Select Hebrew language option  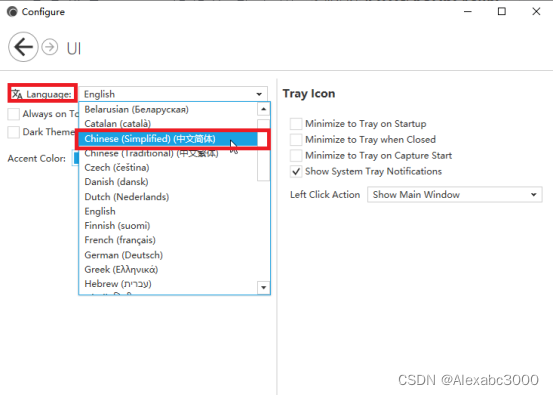(x=168, y=284)
